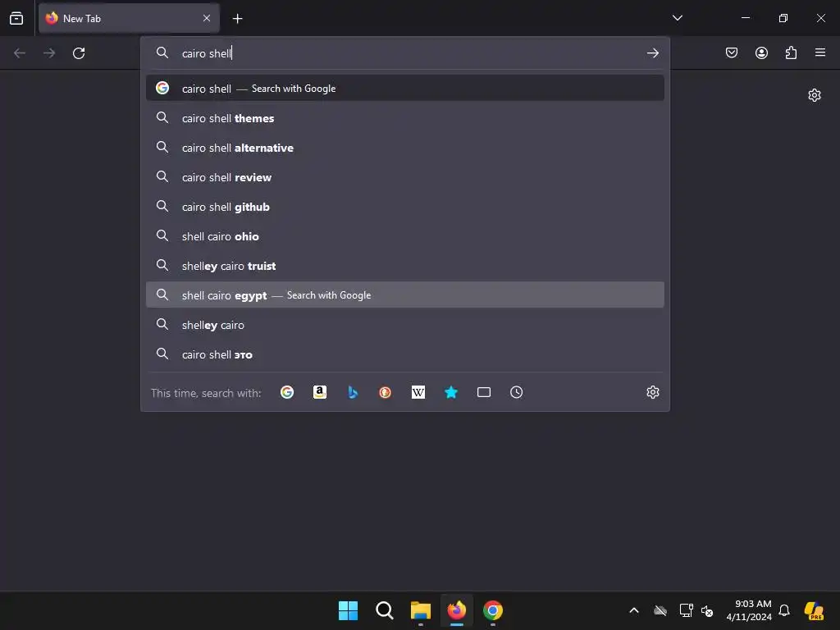Image resolution: width=840 pixels, height=630 pixels.
Task: Open the Windows Start menu
Action: (x=348, y=610)
